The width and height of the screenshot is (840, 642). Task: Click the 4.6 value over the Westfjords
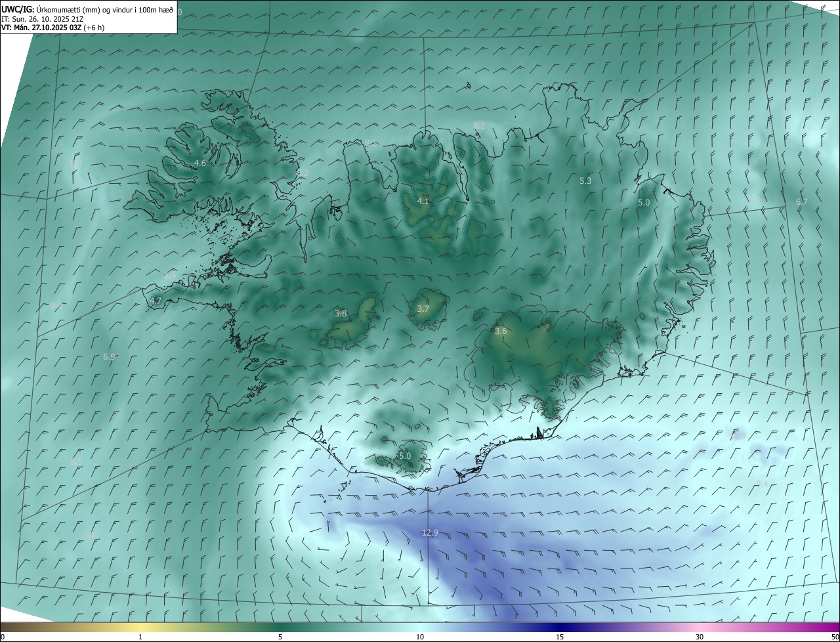point(200,163)
